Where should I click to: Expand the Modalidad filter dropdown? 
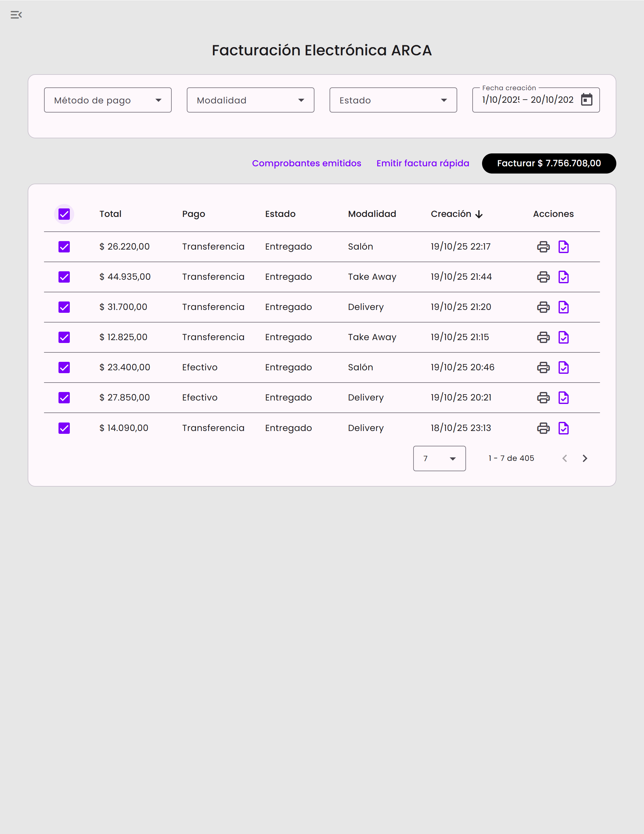click(250, 100)
